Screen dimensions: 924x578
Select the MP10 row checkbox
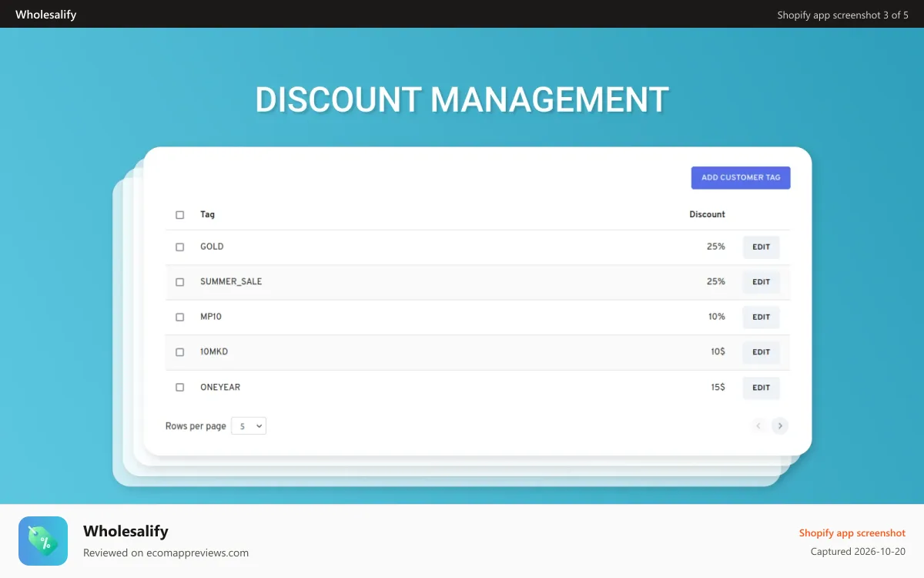pos(180,318)
